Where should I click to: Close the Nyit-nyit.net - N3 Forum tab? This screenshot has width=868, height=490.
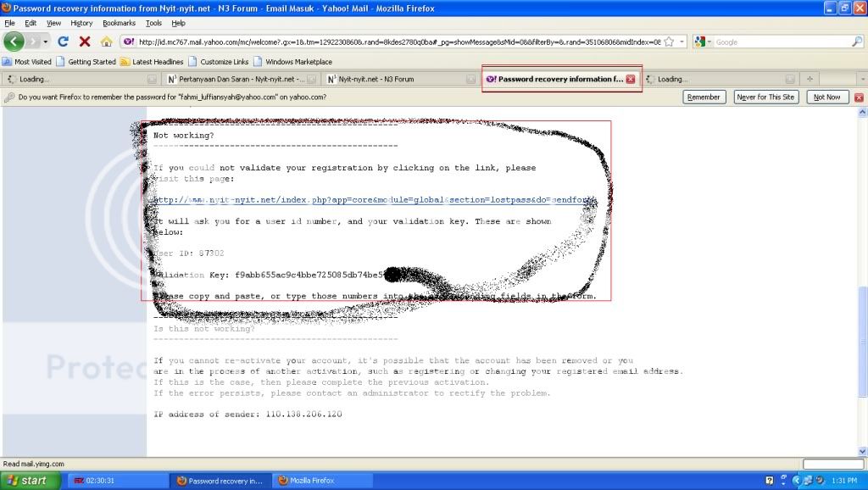click(x=471, y=79)
